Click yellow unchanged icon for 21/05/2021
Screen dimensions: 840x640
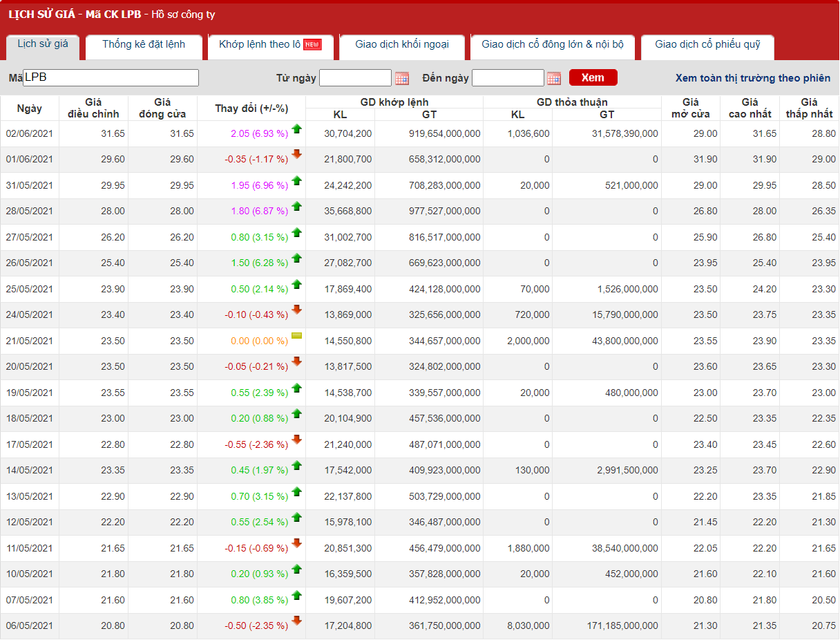(x=297, y=336)
